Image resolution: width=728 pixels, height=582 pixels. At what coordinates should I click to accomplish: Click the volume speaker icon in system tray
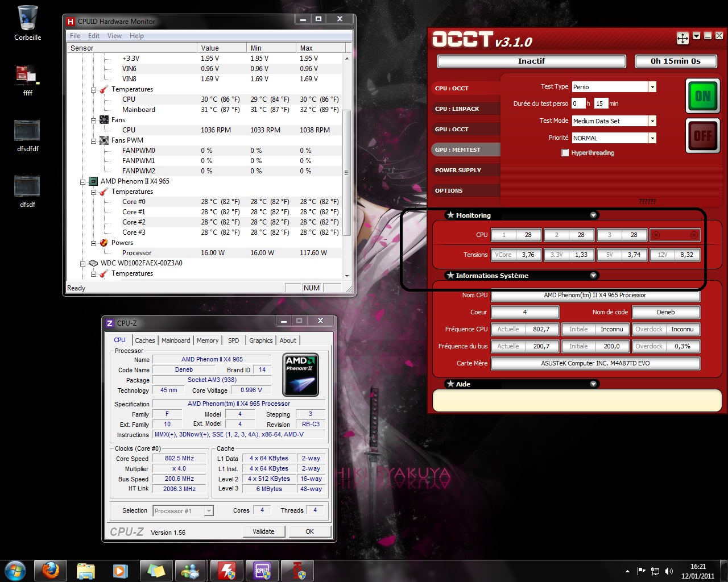pyautogui.click(x=668, y=571)
